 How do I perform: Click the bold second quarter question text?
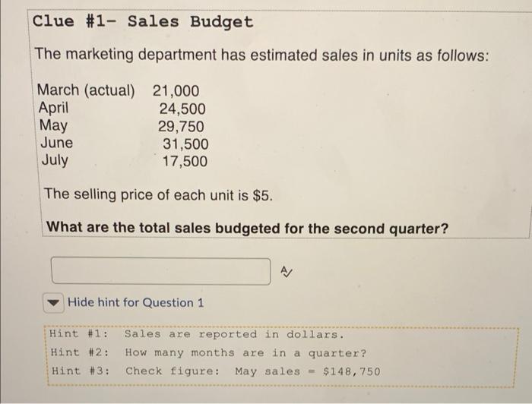(x=248, y=228)
